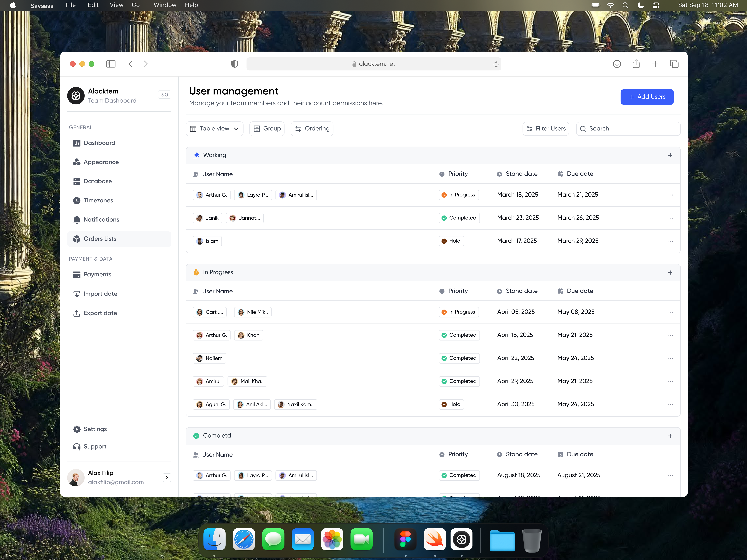Click the Ordering button
This screenshot has height=560, width=747.
pyautogui.click(x=312, y=129)
